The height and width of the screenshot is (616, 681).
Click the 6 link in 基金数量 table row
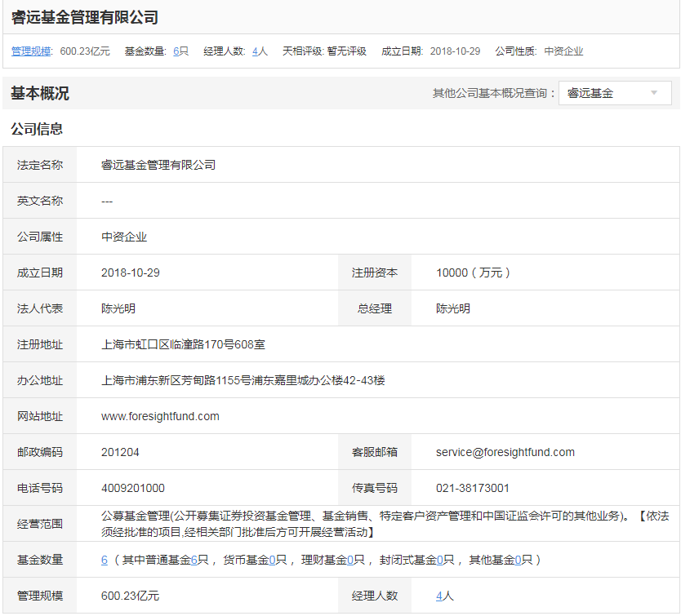(x=105, y=560)
